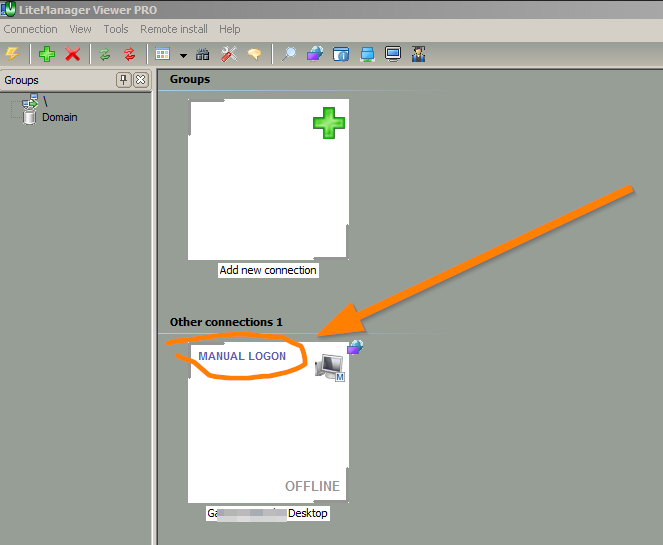Select the offline Desktop connection thumbnail
This screenshot has height=545, width=663.
(268, 422)
